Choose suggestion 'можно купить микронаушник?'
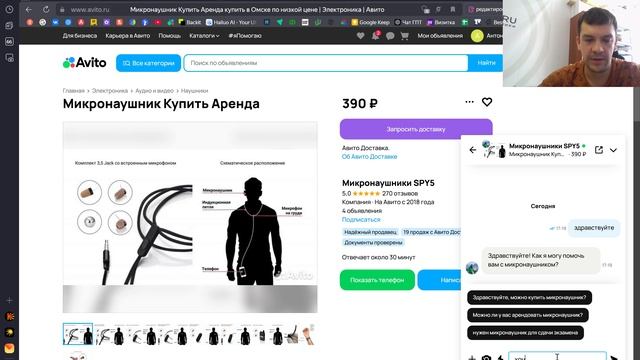The height and width of the screenshot is (360, 640). click(x=529, y=297)
